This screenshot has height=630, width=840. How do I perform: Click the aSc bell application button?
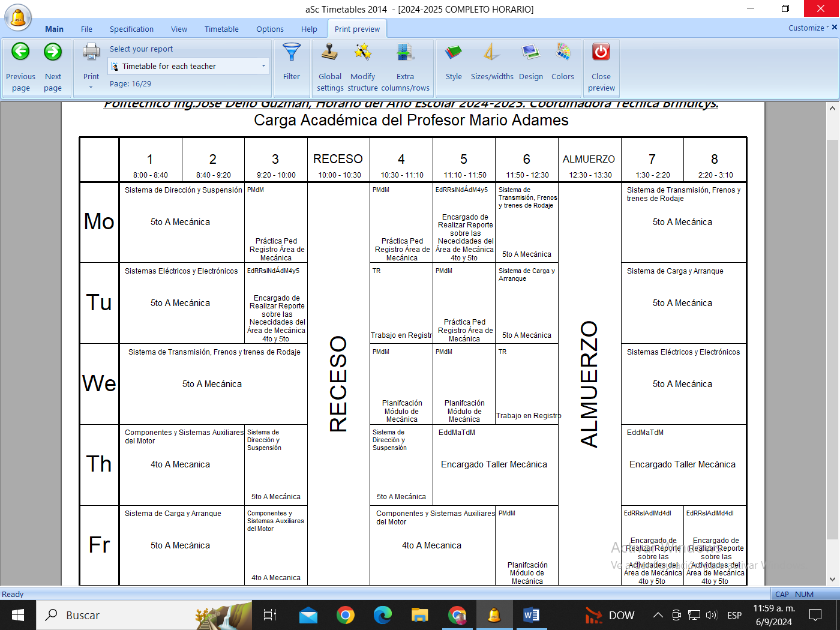(18, 17)
